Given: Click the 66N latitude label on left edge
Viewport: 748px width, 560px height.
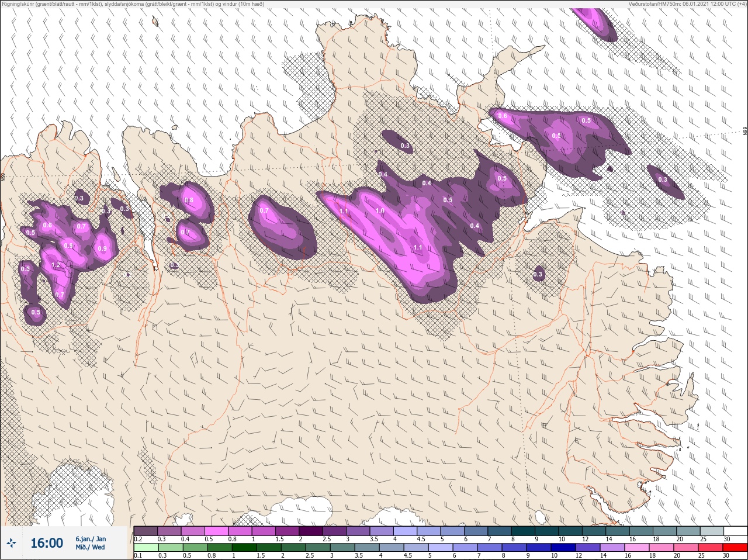Looking at the screenshot, I should click(3, 177).
